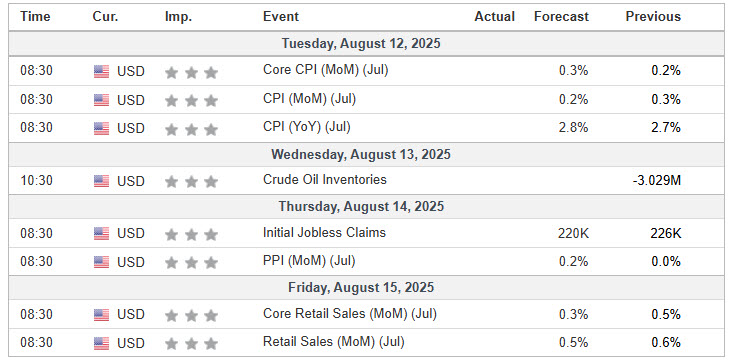Click the Forecast column header

[561, 17]
